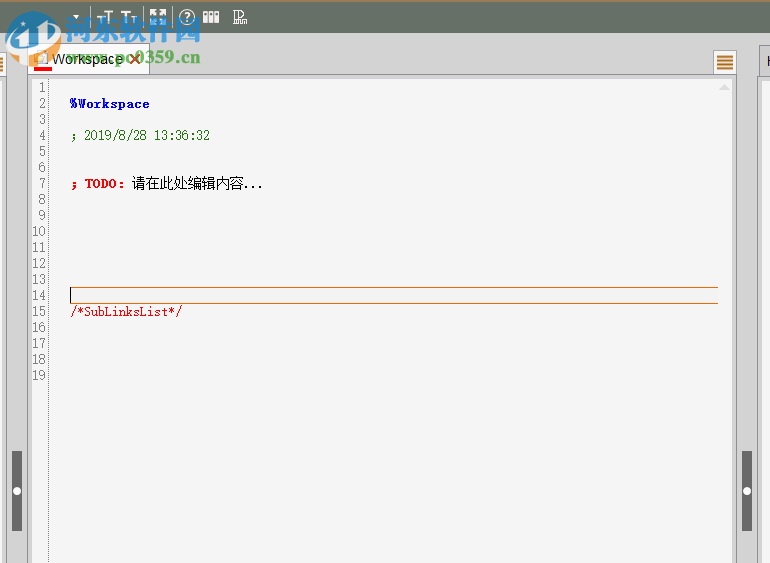
Task: Click the left vertical slider handle
Action: point(17,491)
